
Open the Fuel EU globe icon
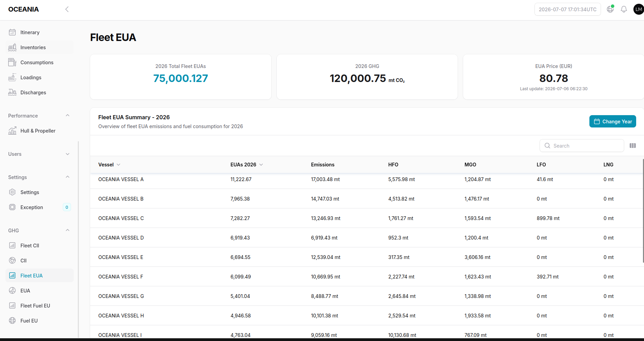point(12,321)
